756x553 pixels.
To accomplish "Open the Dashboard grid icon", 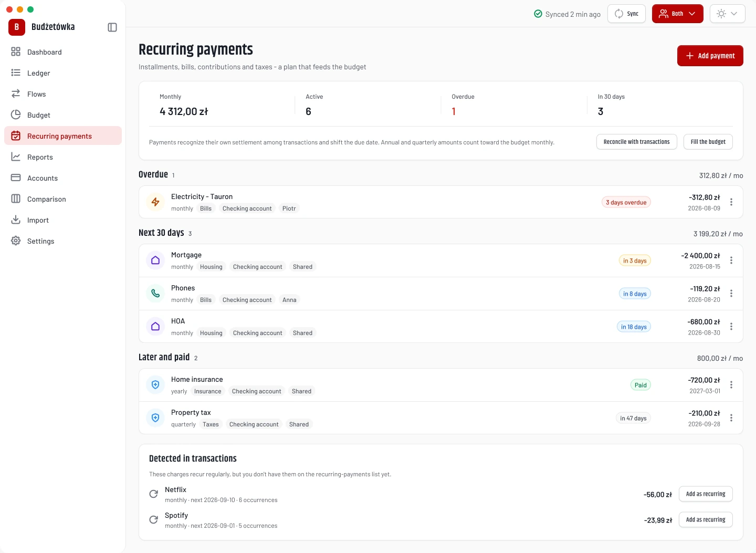I will [16, 52].
